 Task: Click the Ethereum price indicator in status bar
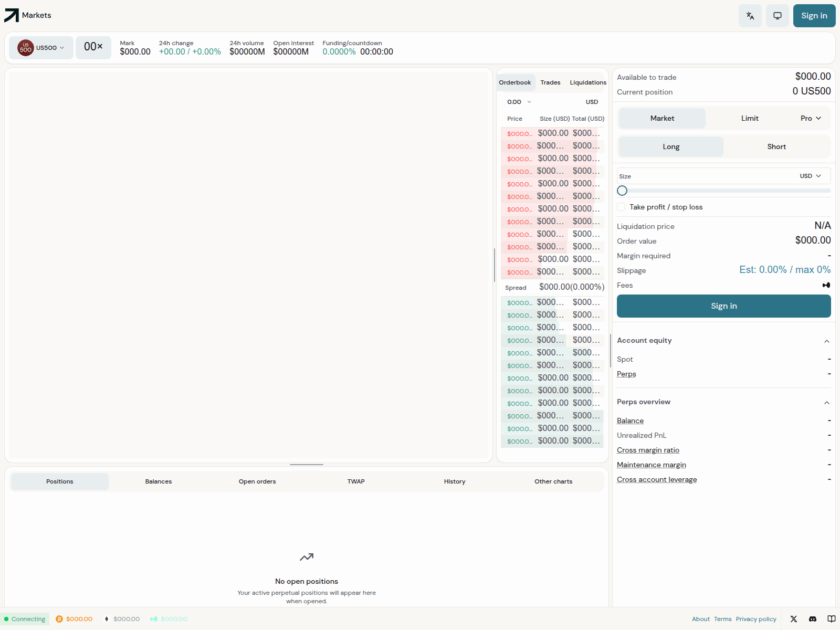tap(122, 619)
